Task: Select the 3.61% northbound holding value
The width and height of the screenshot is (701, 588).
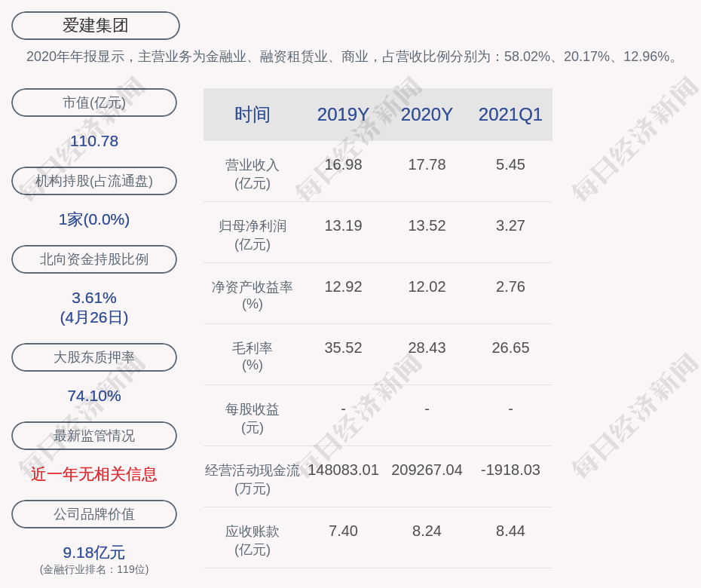Action: [94, 298]
